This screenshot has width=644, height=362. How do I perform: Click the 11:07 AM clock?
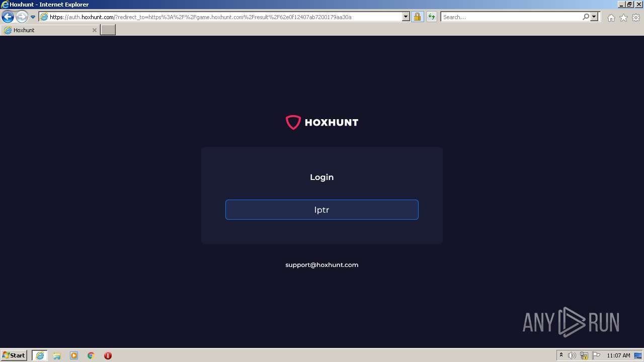(618, 355)
